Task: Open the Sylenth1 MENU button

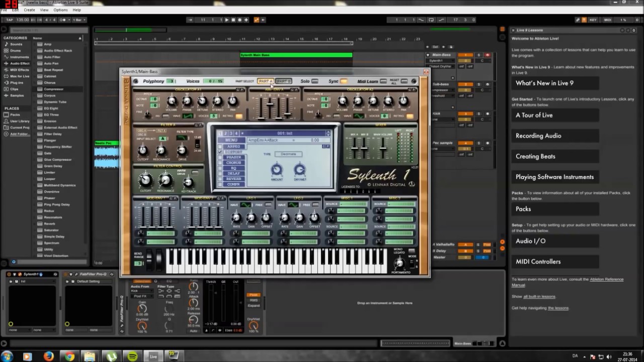Action: (231, 140)
